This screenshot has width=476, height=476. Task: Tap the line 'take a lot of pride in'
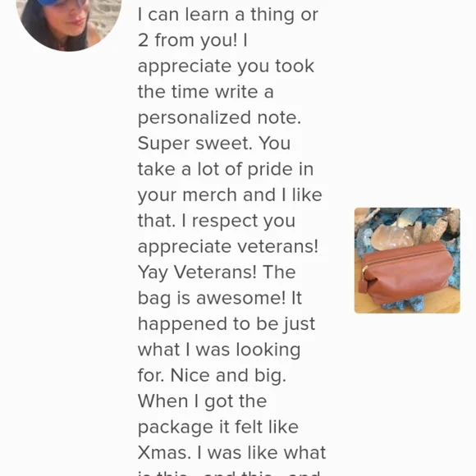tap(226, 169)
